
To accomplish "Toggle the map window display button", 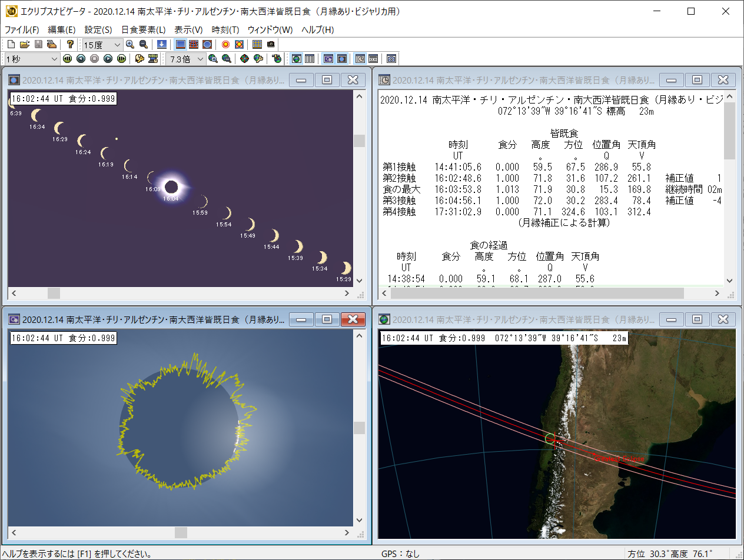I will [x=297, y=58].
